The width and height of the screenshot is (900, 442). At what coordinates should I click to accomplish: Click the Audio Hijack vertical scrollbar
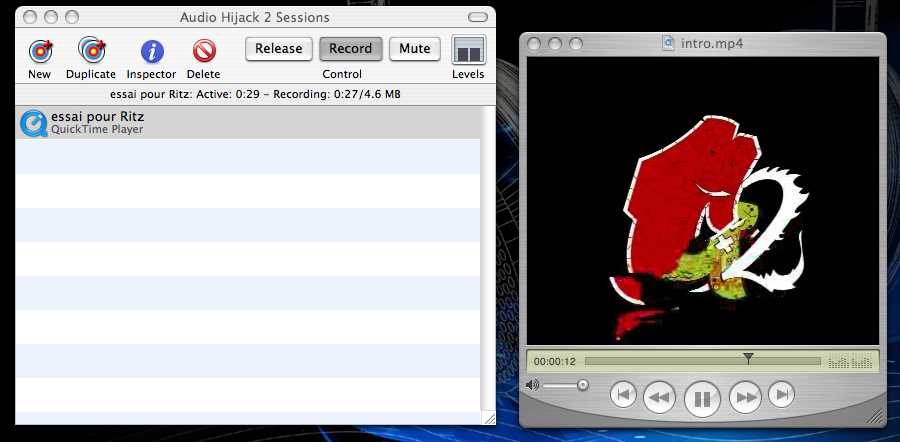coord(488,258)
